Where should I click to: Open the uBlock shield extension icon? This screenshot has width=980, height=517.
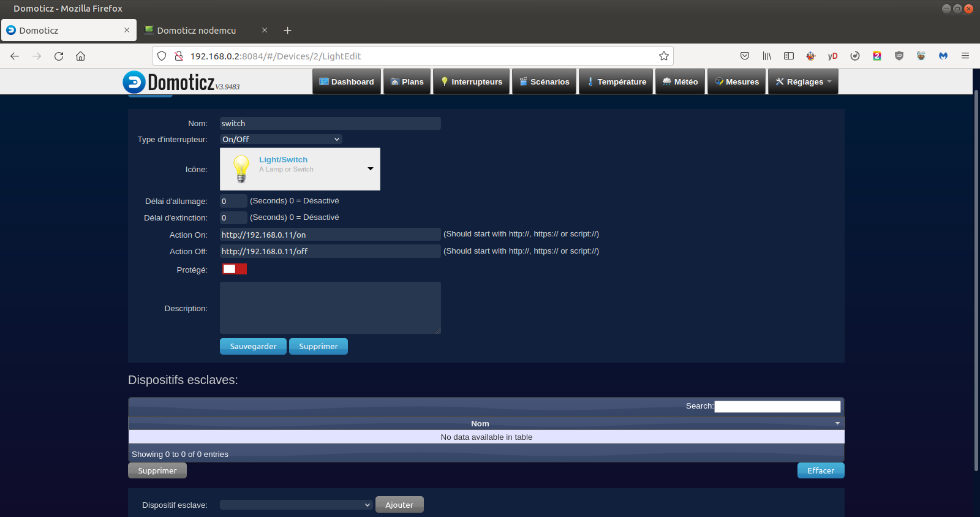click(x=899, y=56)
